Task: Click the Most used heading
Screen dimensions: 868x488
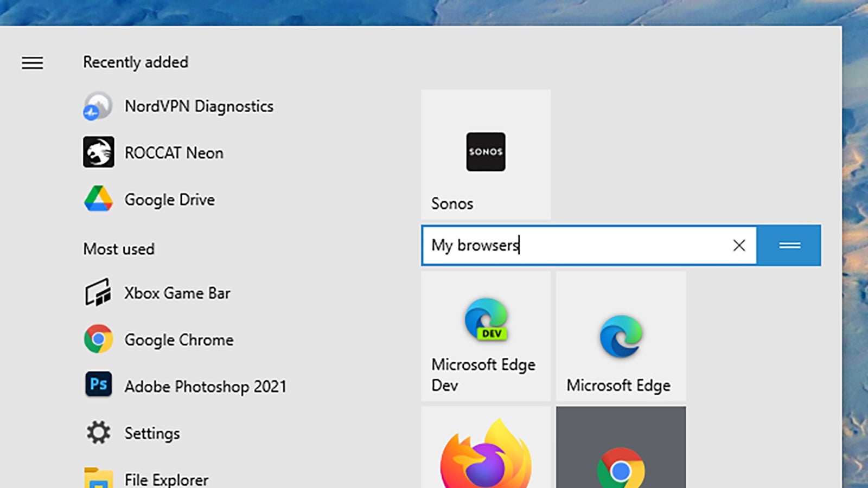Action: point(118,249)
